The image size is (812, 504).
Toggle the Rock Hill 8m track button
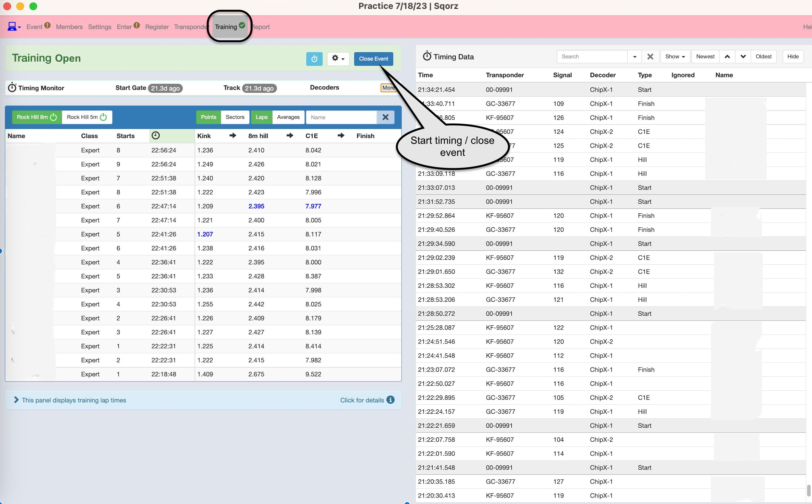click(x=37, y=117)
